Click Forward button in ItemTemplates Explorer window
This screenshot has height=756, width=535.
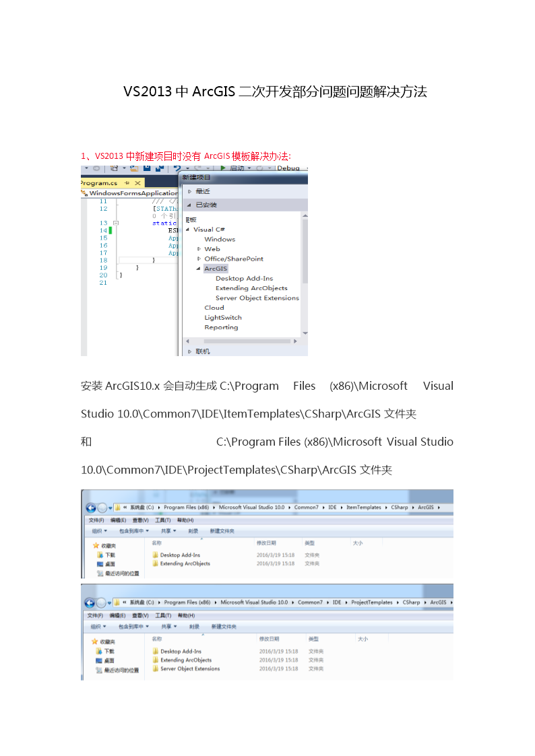tap(102, 508)
